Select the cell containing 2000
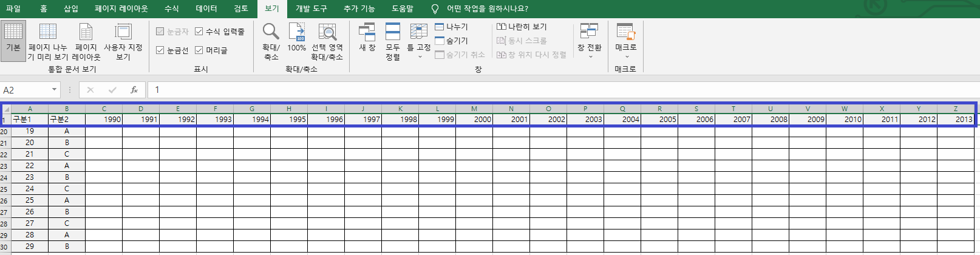 (x=474, y=120)
